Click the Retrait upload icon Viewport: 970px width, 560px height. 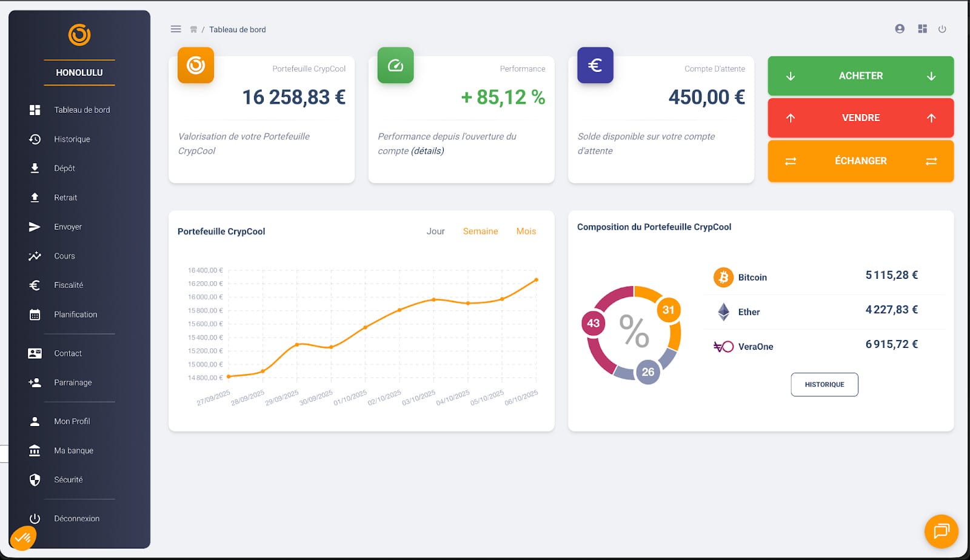coord(35,197)
